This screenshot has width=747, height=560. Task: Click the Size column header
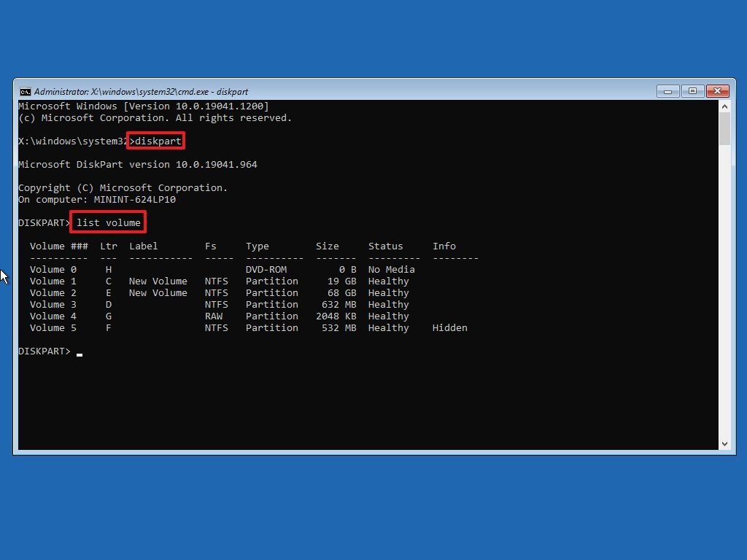point(328,246)
